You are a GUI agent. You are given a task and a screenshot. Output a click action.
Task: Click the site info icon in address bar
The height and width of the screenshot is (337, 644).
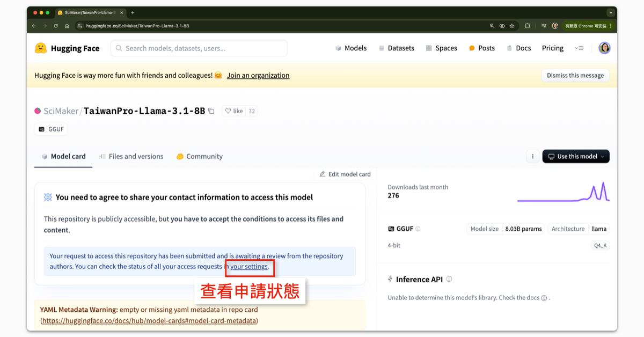[80, 26]
